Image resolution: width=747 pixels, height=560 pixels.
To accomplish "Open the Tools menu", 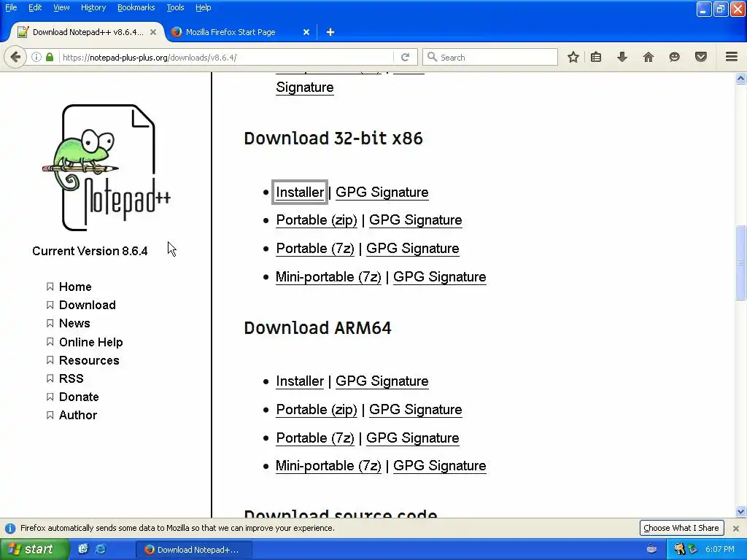I will point(175,7).
